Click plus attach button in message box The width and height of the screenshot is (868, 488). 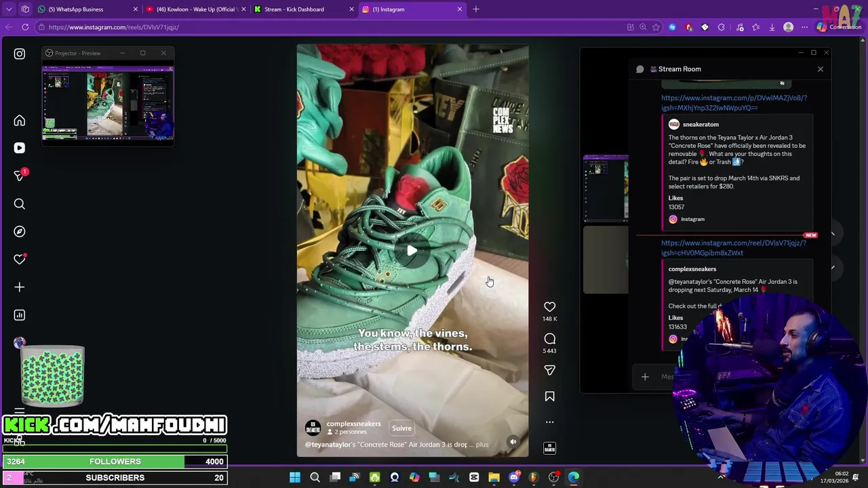645,377
